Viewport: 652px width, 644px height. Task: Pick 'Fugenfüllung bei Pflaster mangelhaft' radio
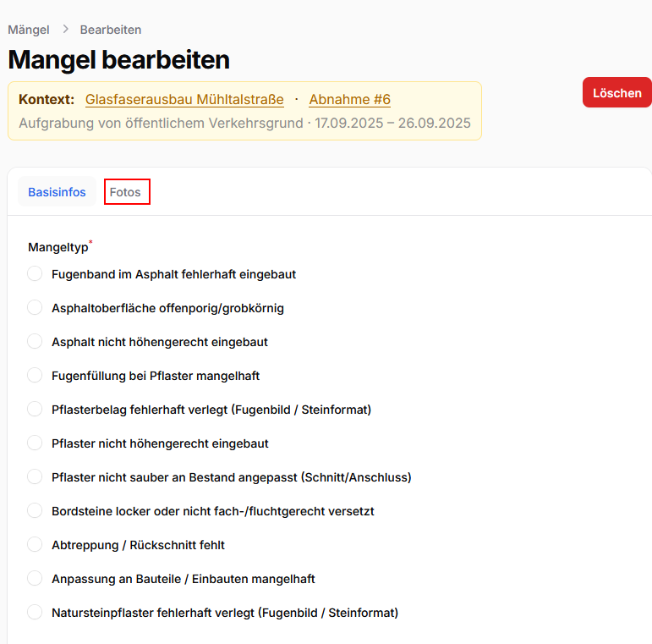(x=35, y=376)
